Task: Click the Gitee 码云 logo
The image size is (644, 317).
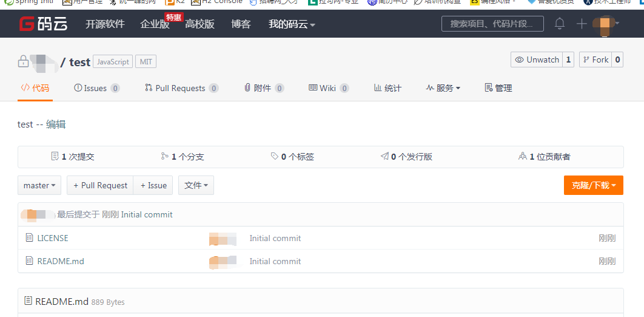Action: 43,24
